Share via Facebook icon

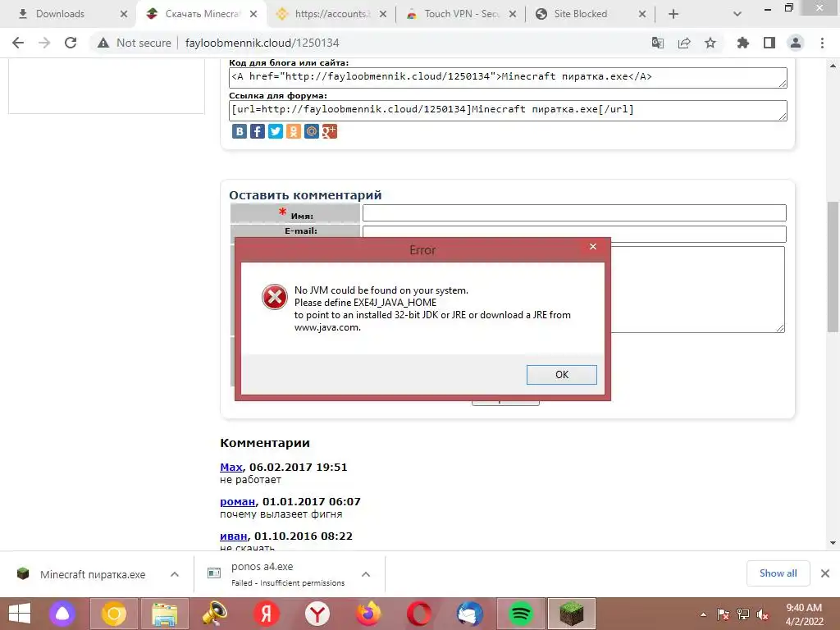click(x=258, y=131)
